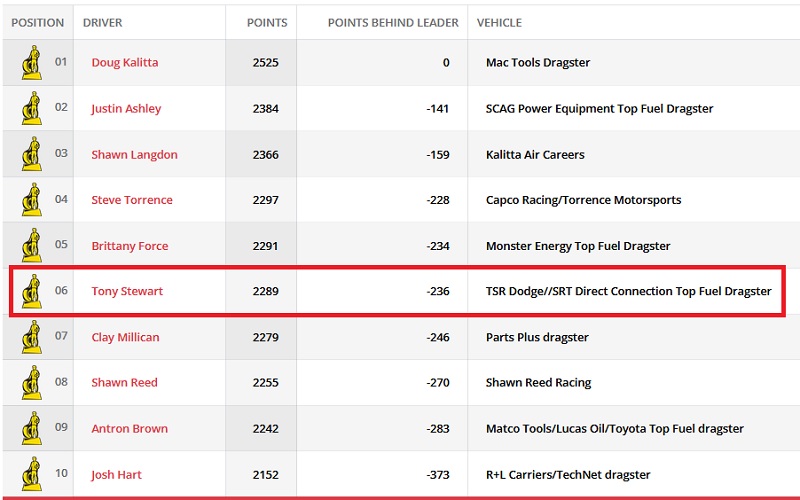Click the trophy icon beside Justin Ashley
Screen dimensions: 800x500
tap(32, 108)
